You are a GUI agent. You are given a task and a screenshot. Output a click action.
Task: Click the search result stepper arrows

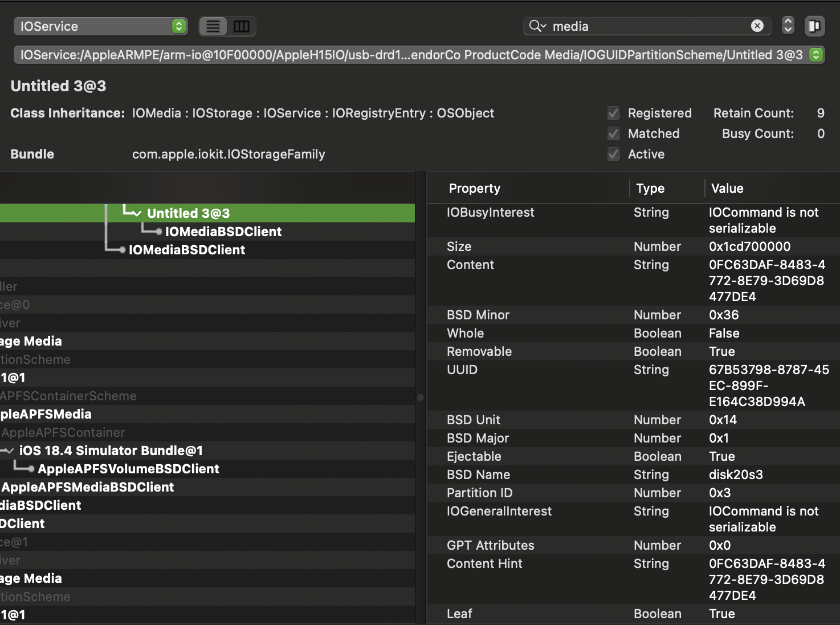(788, 26)
